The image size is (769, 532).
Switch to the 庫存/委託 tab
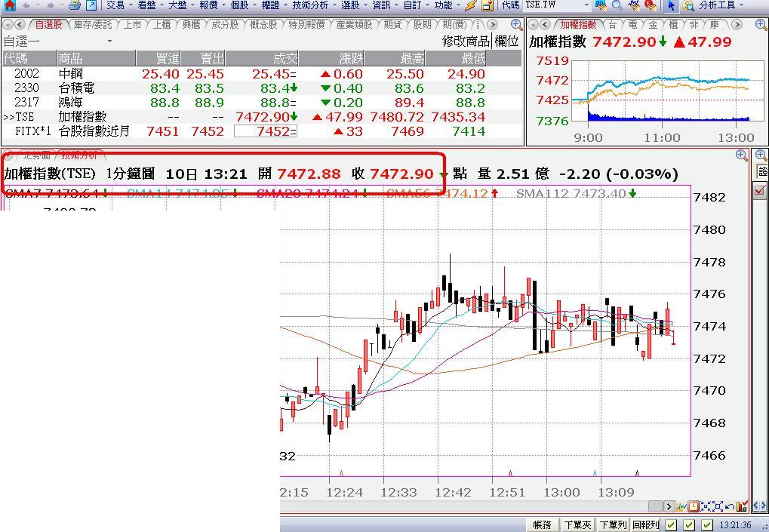coord(93,24)
